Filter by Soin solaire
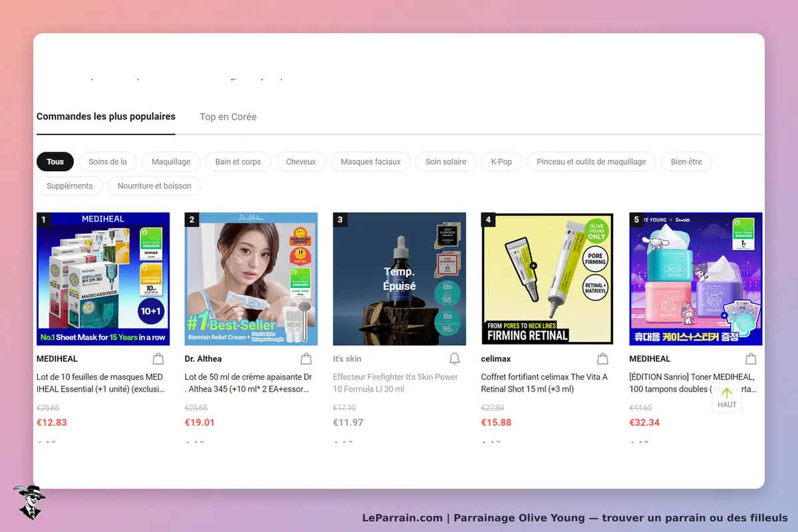 446,162
